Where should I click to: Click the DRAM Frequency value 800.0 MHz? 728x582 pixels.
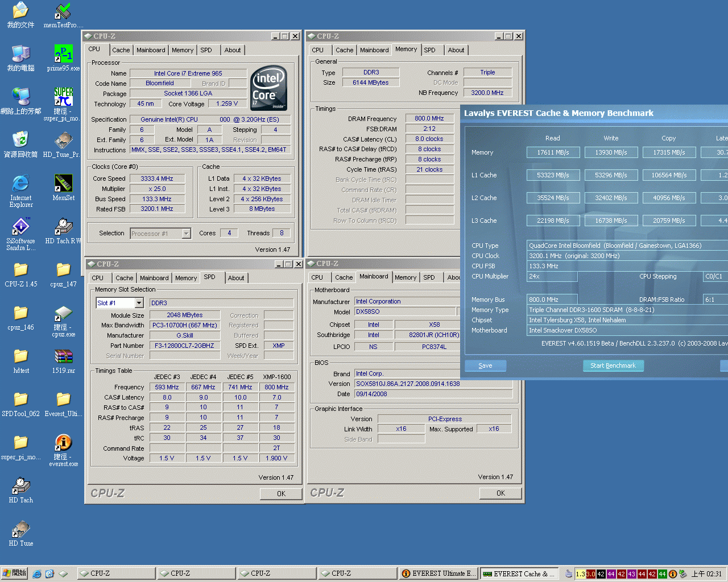click(x=429, y=119)
